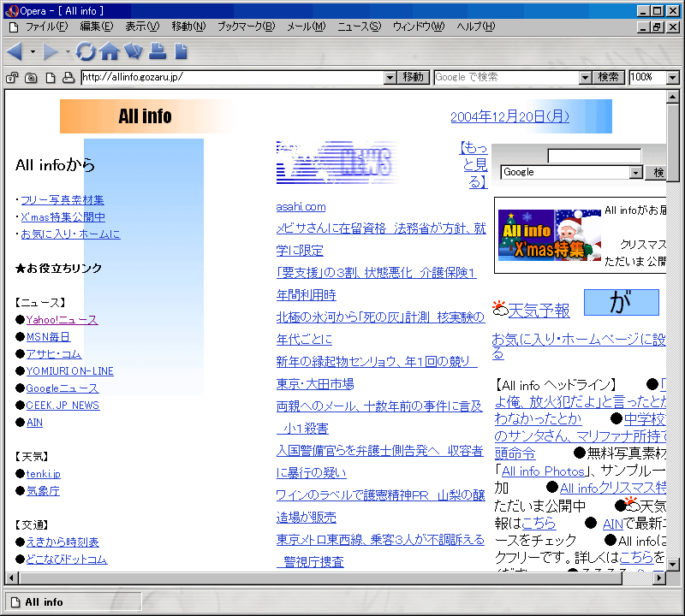This screenshot has height=616, width=685.
Task: Open the 気象庁 link
Action: [43, 491]
